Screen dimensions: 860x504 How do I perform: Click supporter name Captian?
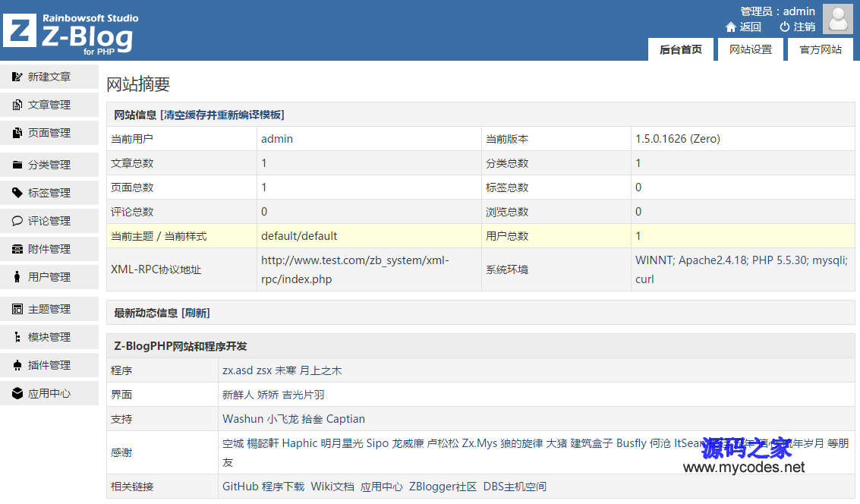[345, 419]
